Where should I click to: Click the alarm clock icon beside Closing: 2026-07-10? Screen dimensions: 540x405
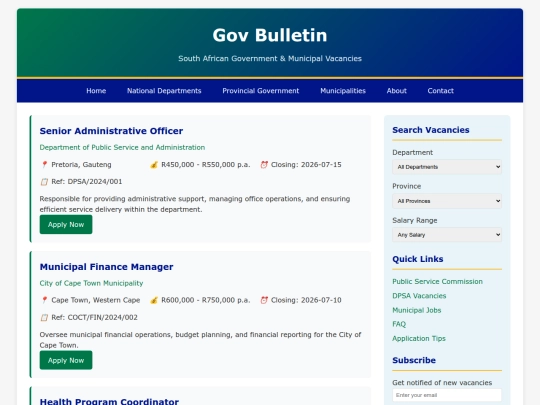tap(264, 300)
